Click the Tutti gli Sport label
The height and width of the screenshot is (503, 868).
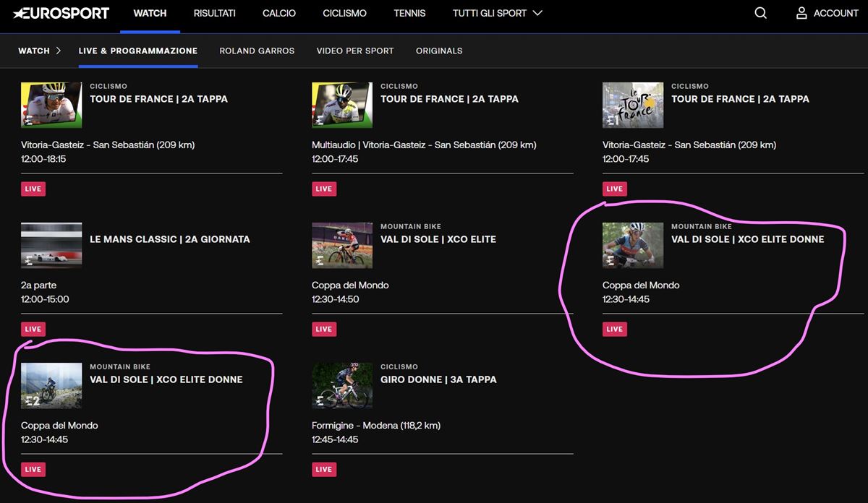(x=490, y=13)
